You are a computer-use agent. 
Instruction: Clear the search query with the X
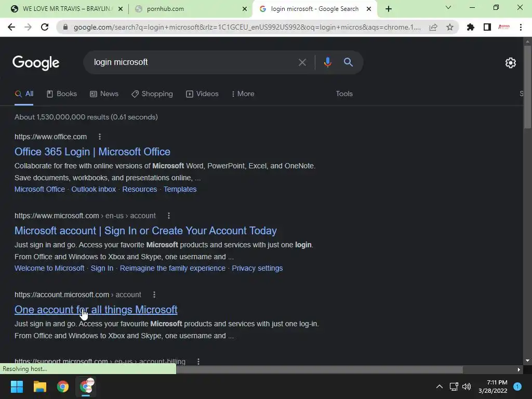(x=302, y=62)
